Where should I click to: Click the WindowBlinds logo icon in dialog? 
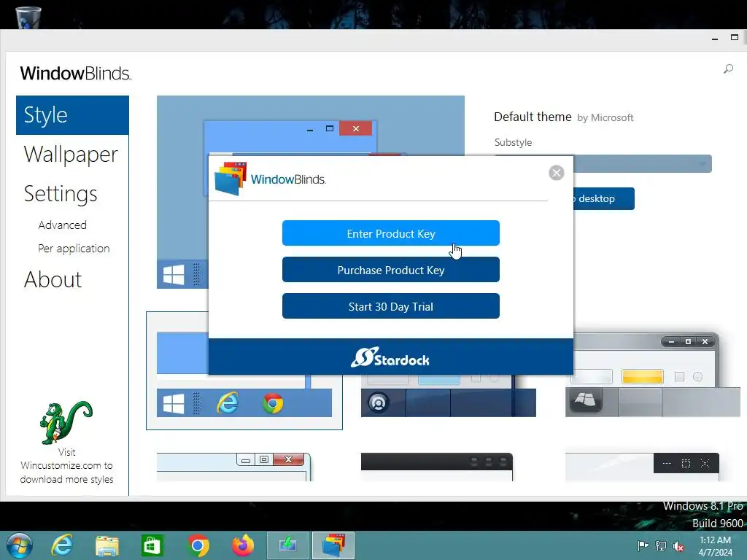coord(231,179)
